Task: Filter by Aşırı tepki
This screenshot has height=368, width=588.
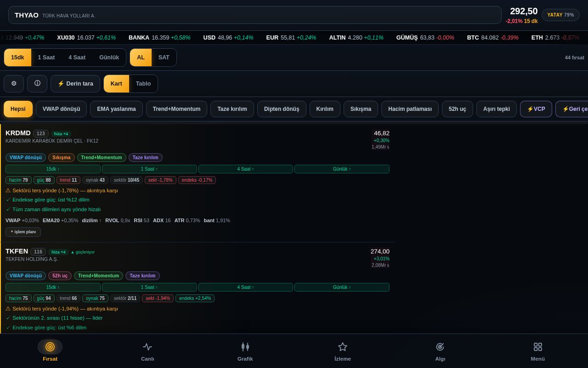Action: (x=497, y=109)
